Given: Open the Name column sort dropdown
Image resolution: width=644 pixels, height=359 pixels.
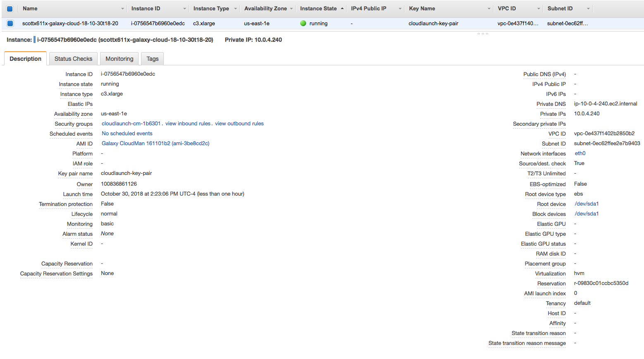Looking at the screenshot, I should click(x=122, y=8).
